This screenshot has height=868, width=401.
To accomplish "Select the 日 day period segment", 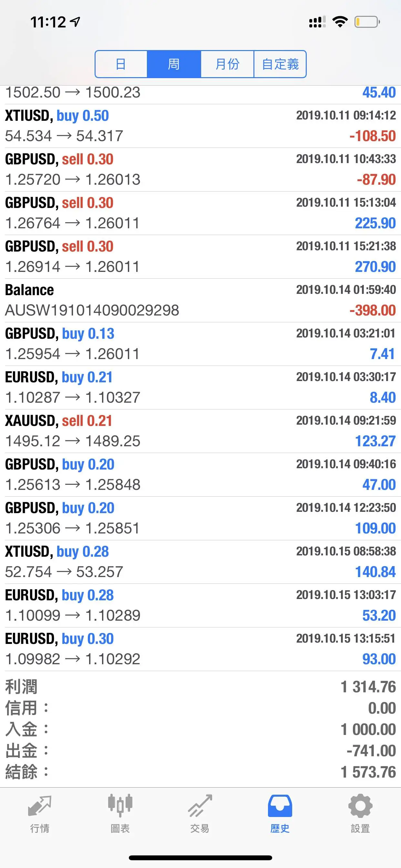I will (121, 64).
